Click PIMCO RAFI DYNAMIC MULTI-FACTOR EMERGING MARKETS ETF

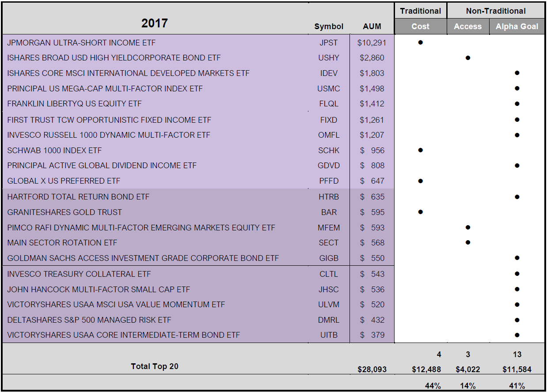coord(141,228)
